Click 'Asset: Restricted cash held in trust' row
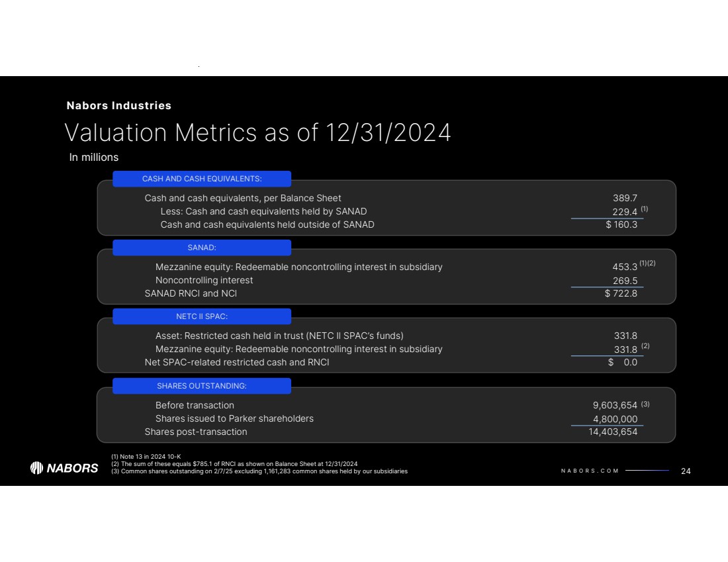728x562 pixels. coord(279,336)
